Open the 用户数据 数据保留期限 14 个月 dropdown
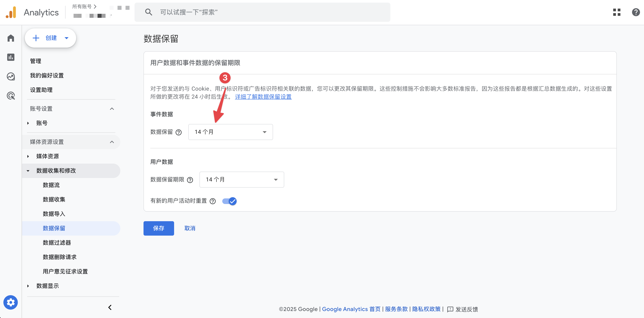 point(242,179)
